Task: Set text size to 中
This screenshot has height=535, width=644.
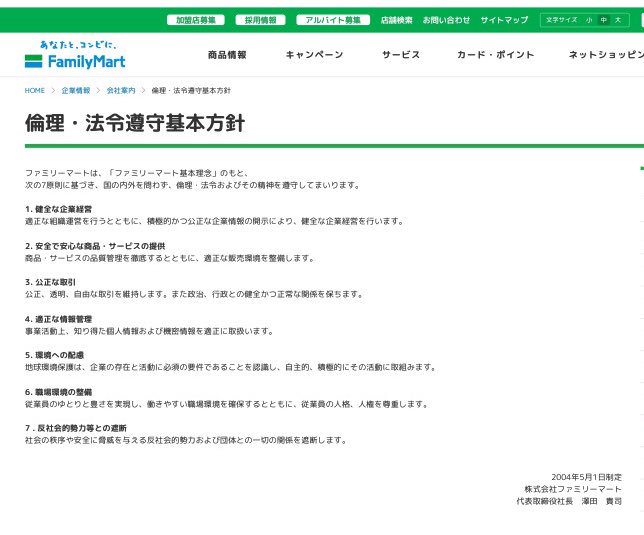Action: point(604,20)
